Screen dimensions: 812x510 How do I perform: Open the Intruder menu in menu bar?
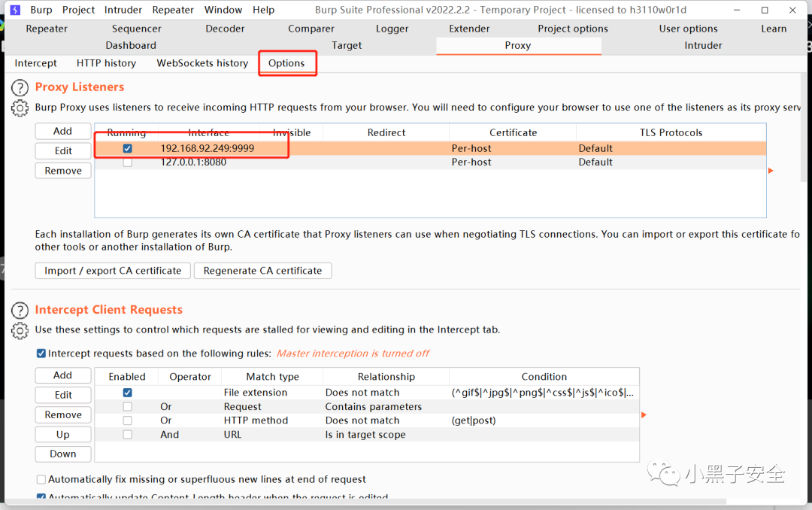[123, 10]
